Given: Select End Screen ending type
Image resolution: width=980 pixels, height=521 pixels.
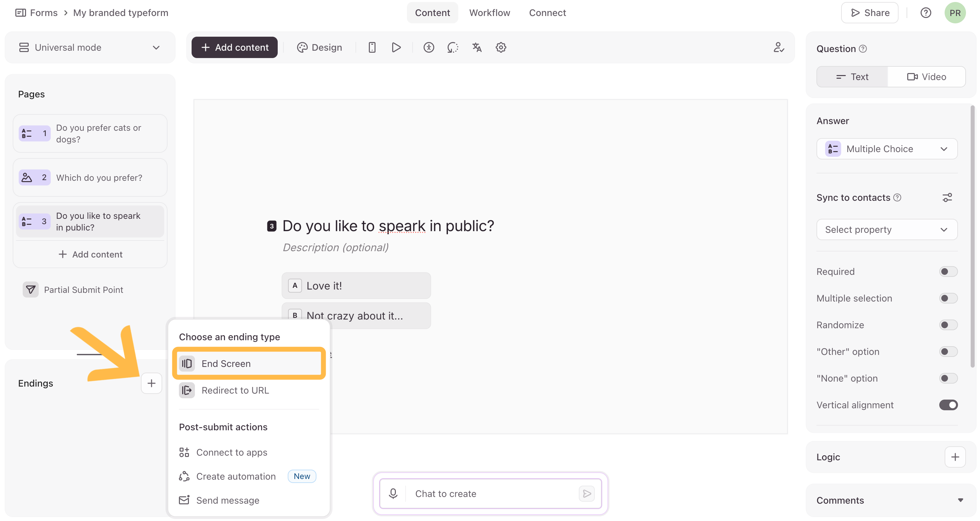Looking at the screenshot, I should (x=249, y=364).
